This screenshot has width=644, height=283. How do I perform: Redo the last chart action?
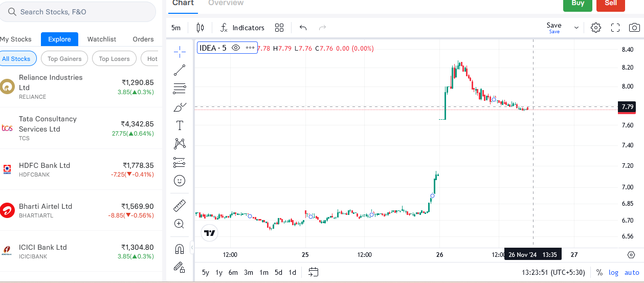[x=322, y=28]
